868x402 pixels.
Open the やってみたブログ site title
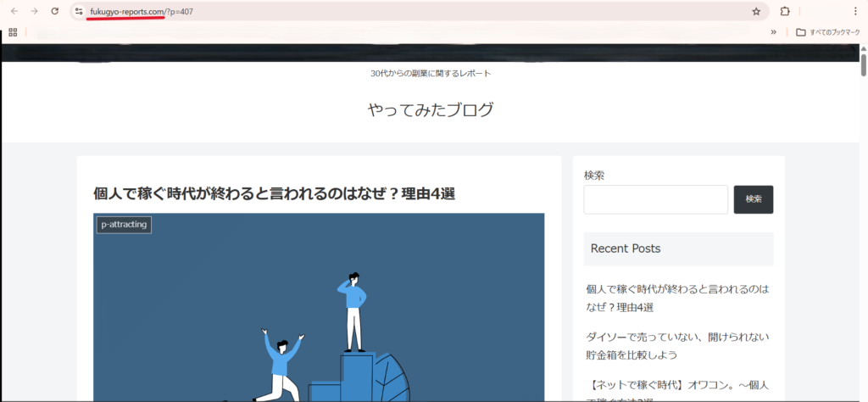pyautogui.click(x=431, y=109)
